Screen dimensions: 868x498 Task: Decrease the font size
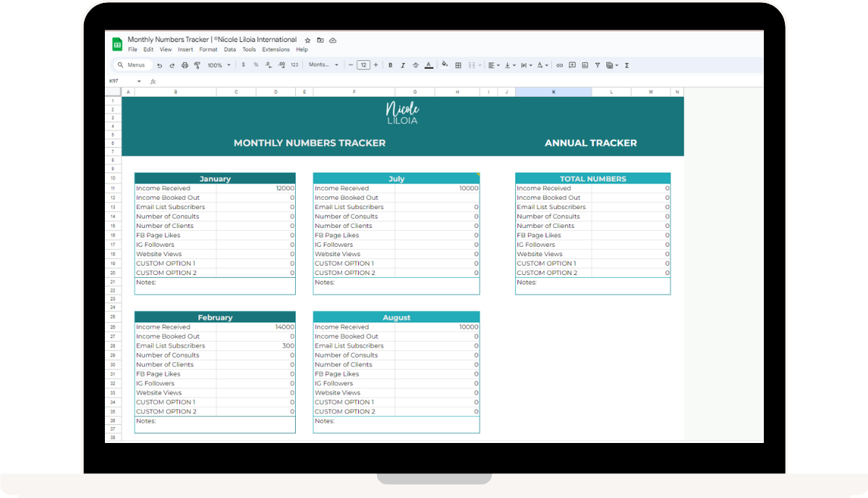click(x=351, y=65)
